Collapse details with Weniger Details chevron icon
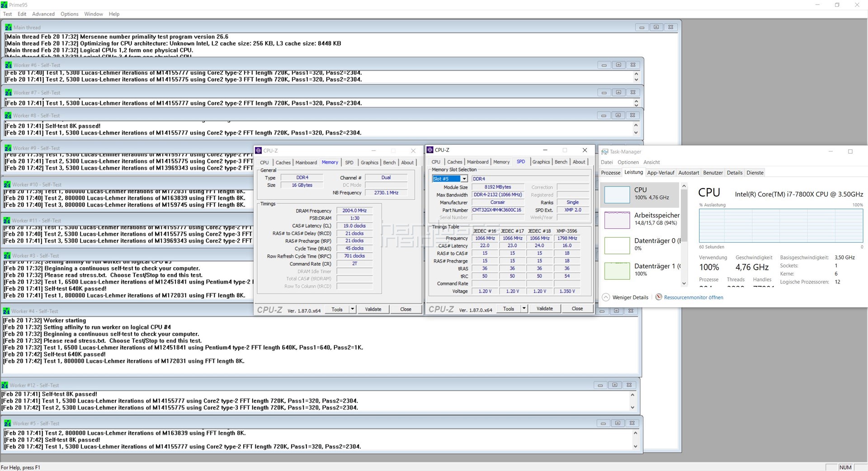The width and height of the screenshot is (868, 471). [x=606, y=297]
